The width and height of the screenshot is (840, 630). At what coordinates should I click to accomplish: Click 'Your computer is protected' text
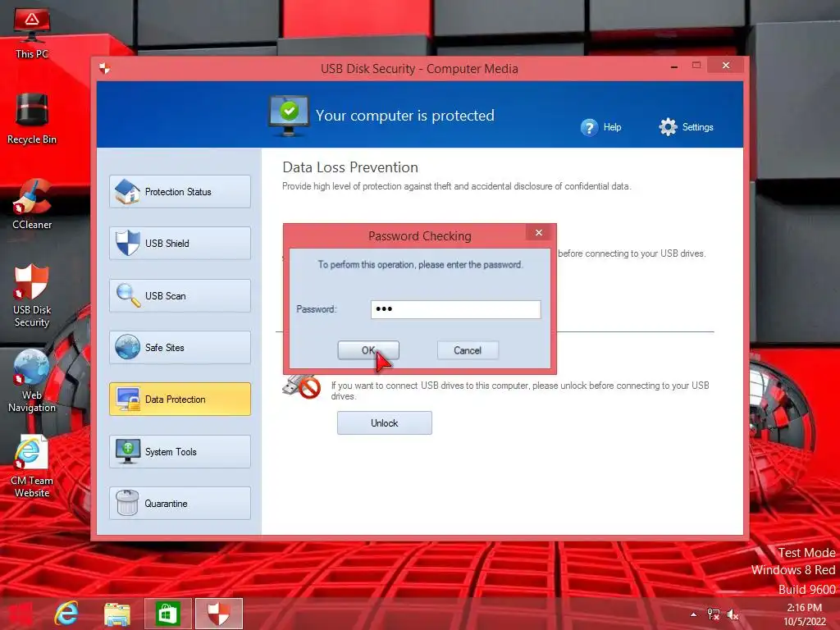(x=404, y=115)
